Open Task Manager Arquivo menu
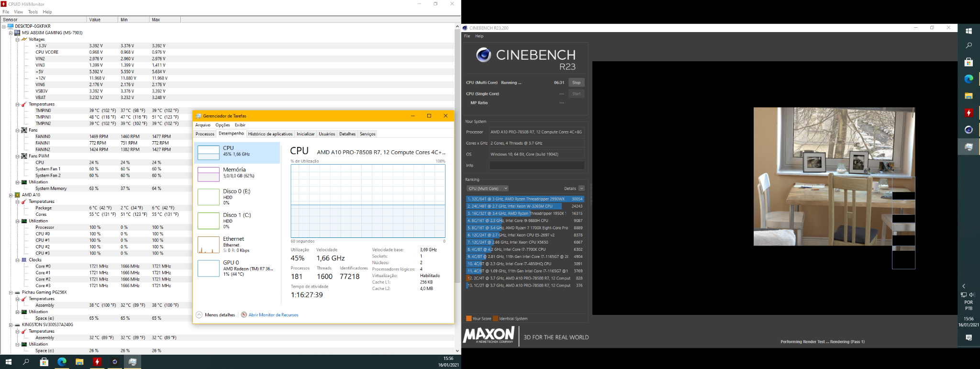The height and width of the screenshot is (369, 980). (203, 125)
